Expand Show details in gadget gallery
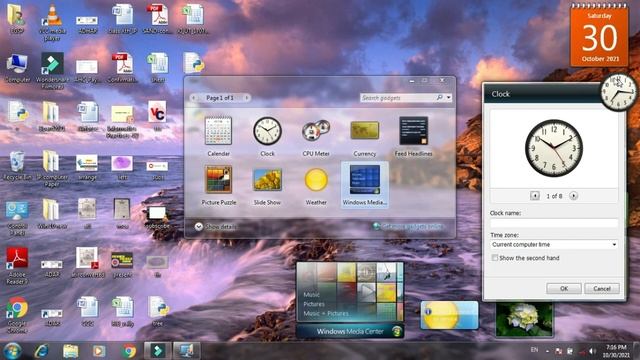640x360 pixels. click(x=215, y=227)
